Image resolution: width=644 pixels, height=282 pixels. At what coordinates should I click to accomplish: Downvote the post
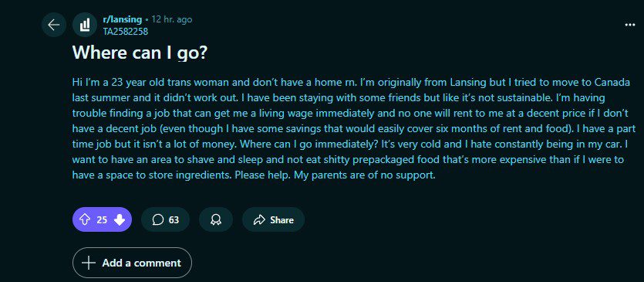pyautogui.click(x=119, y=220)
